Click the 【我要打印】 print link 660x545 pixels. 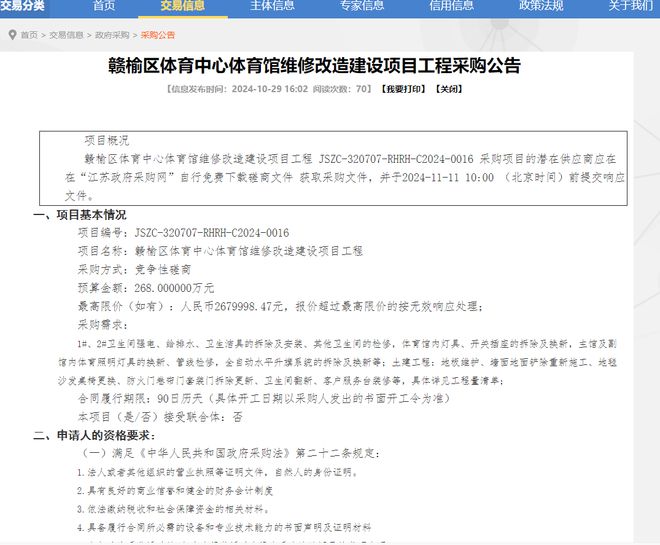[x=404, y=89]
